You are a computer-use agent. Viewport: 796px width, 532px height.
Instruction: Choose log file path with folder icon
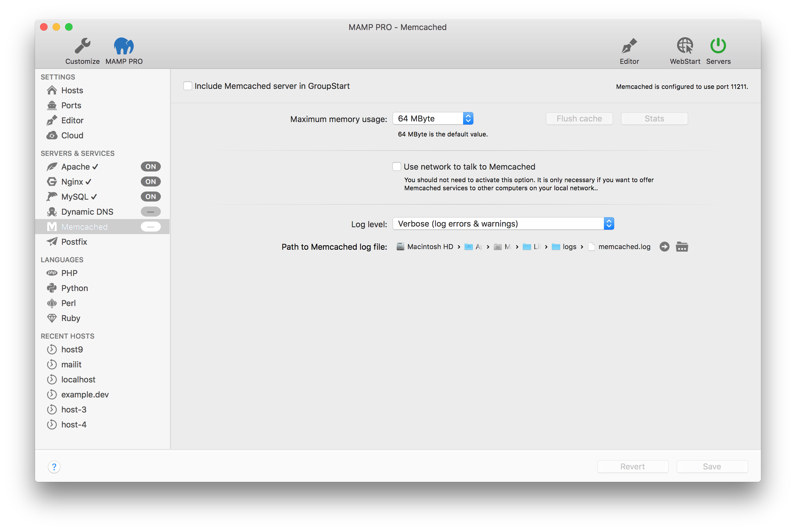click(682, 247)
